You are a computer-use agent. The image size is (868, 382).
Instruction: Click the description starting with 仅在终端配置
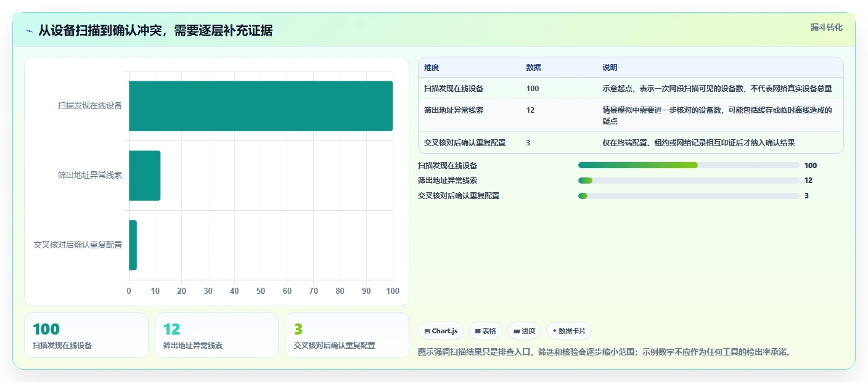click(x=698, y=143)
